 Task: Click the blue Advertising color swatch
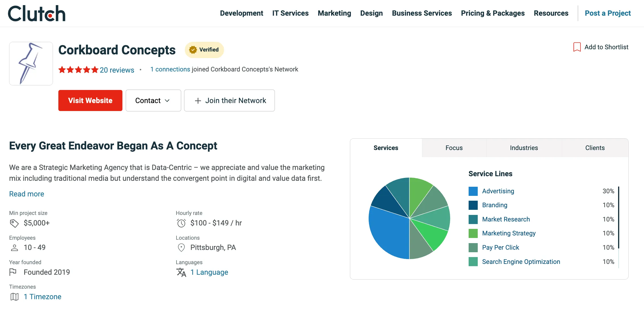tap(473, 191)
